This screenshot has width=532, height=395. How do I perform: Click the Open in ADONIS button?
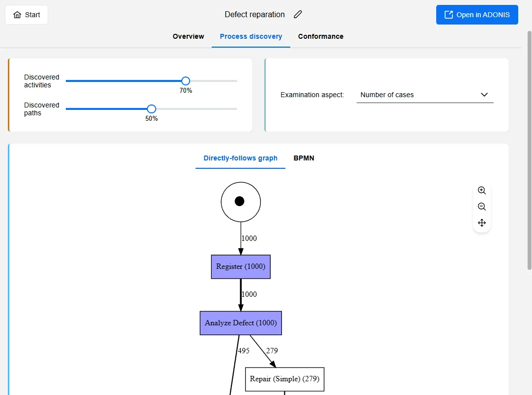[477, 15]
